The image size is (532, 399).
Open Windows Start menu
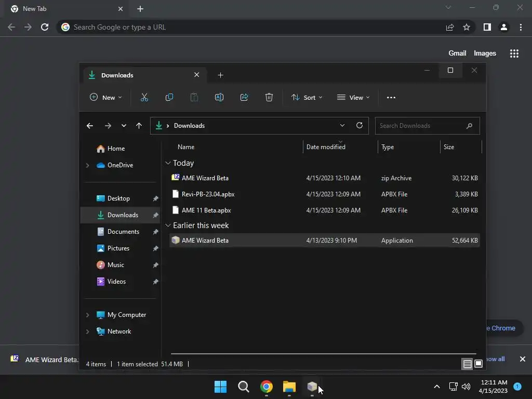point(220,387)
